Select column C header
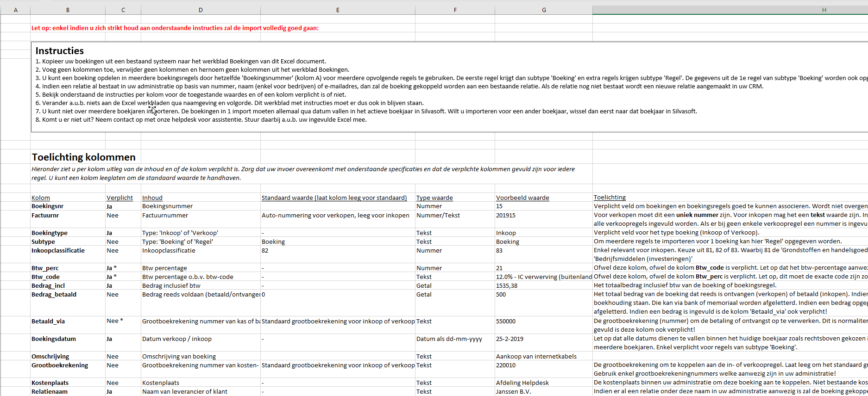The image size is (868, 396). [123, 10]
